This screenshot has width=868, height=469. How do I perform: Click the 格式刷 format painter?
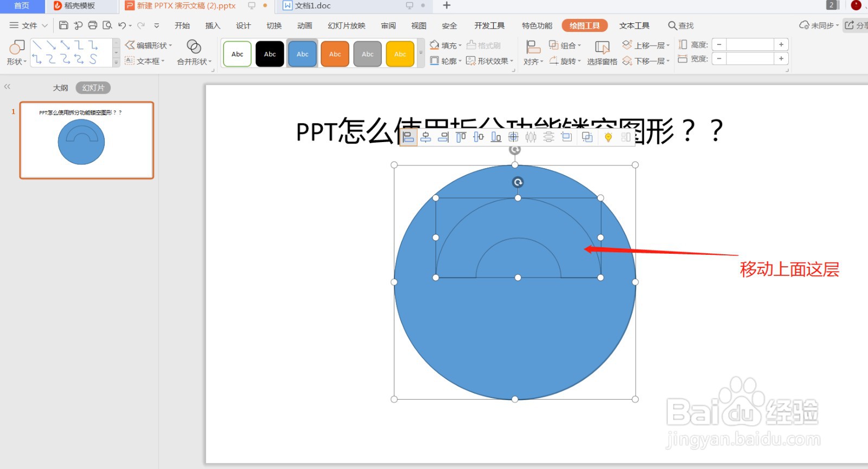483,45
